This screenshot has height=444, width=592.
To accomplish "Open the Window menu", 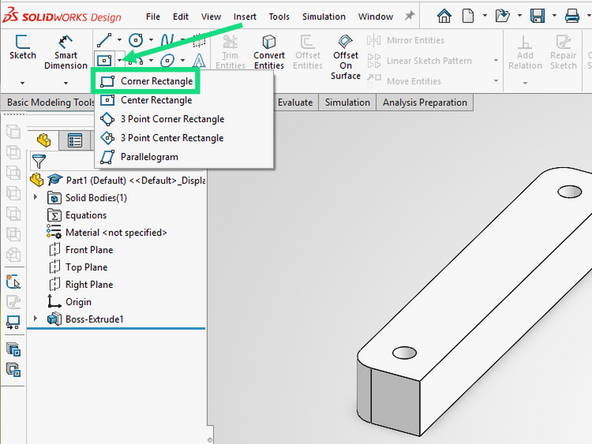I will click(x=375, y=17).
